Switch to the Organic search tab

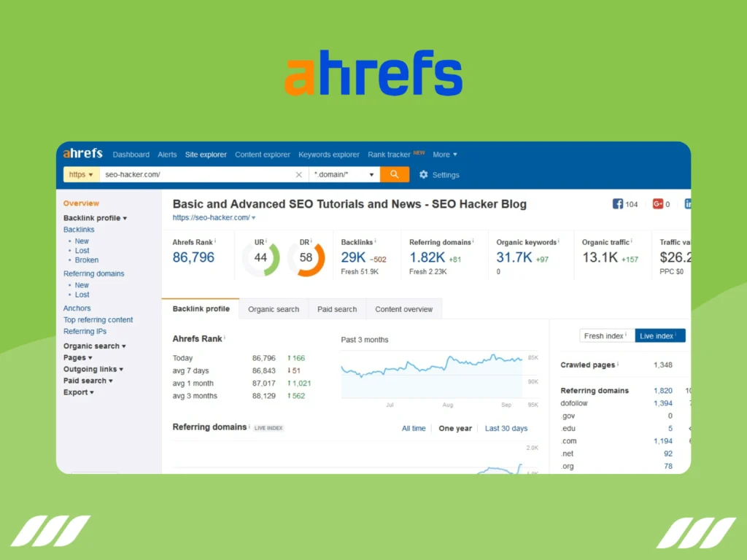pos(274,308)
